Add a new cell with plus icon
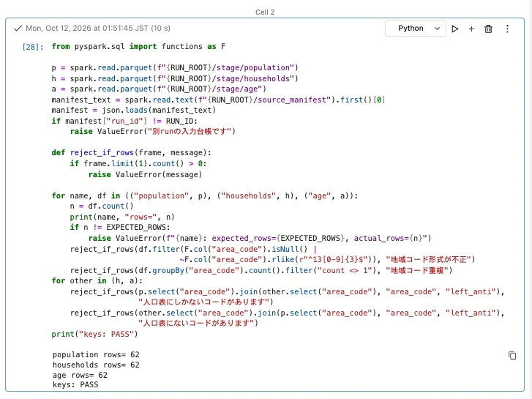532x399 pixels. pyautogui.click(x=471, y=29)
